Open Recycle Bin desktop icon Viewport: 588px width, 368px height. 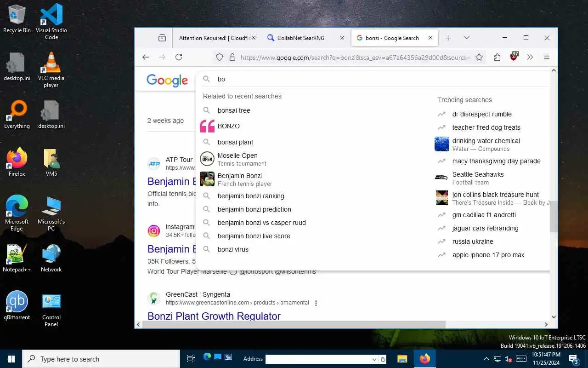click(17, 19)
